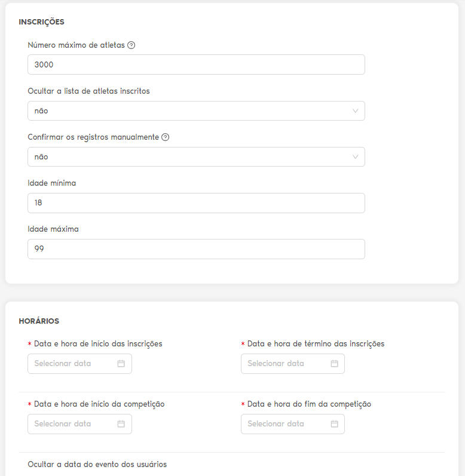Click the 'Ocultar a data do evento' label
465x476 pixels.
(97, 465)
